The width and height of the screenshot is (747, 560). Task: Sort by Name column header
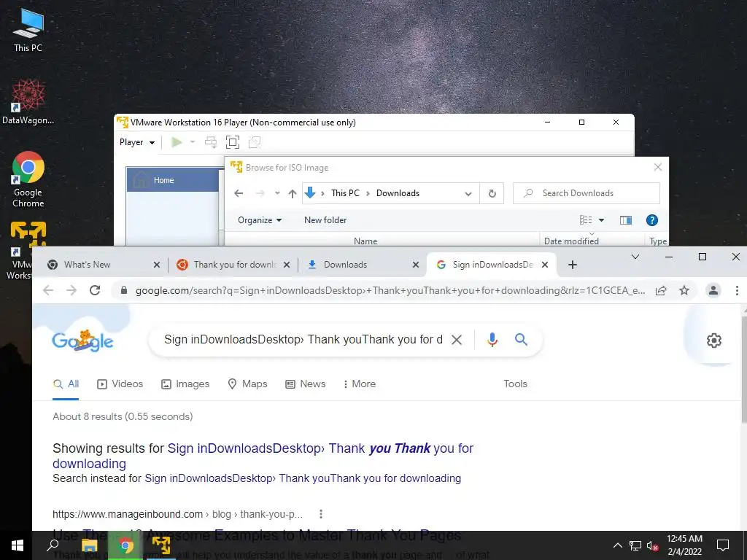(365, 241)
